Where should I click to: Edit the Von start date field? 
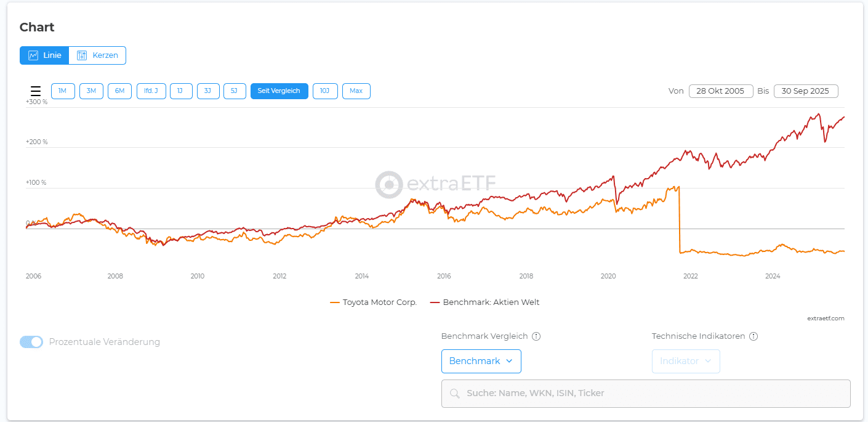tap(720, 91)
